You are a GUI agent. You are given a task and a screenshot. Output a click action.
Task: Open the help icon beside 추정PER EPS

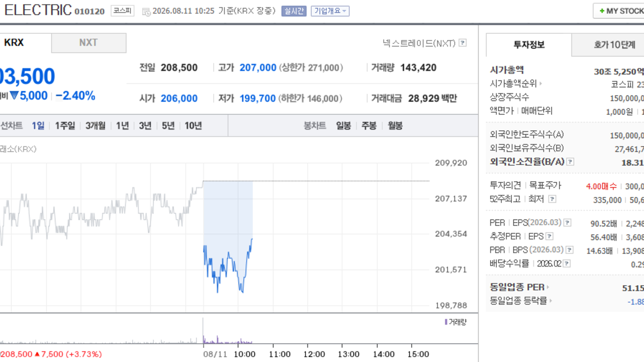point(550,237)
